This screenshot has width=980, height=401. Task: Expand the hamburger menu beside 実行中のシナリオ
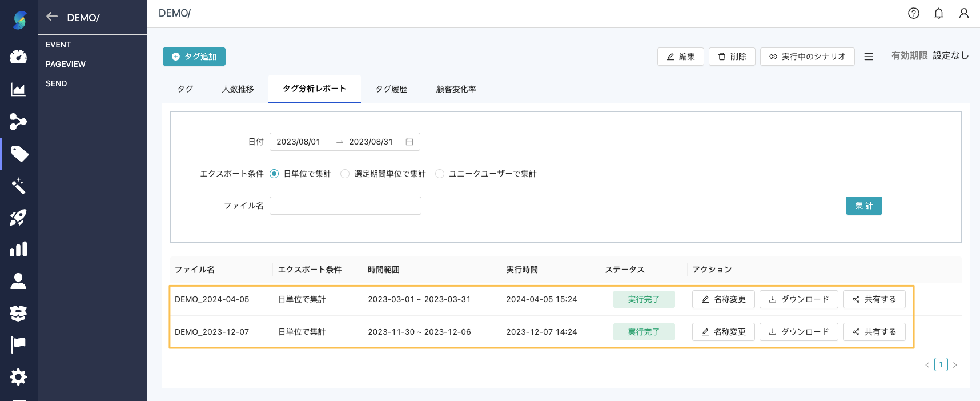tap(868, 57)
